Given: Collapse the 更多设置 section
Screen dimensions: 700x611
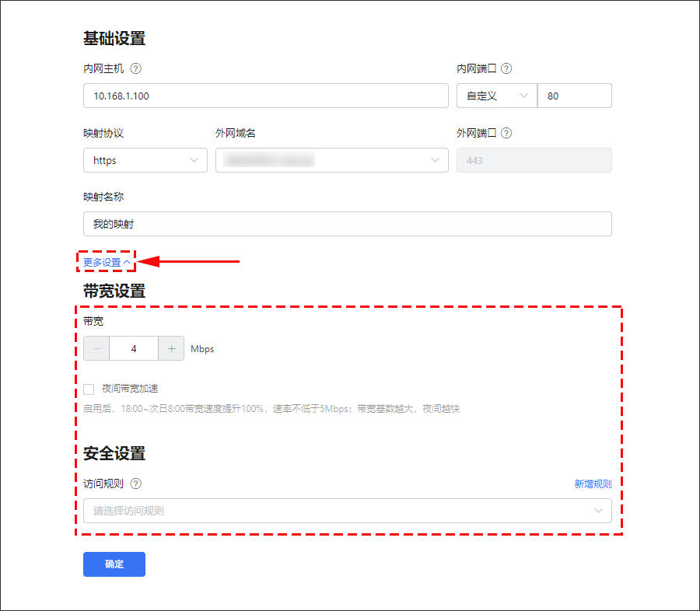Looking at the screenshot, I should (x=107, y=262).
